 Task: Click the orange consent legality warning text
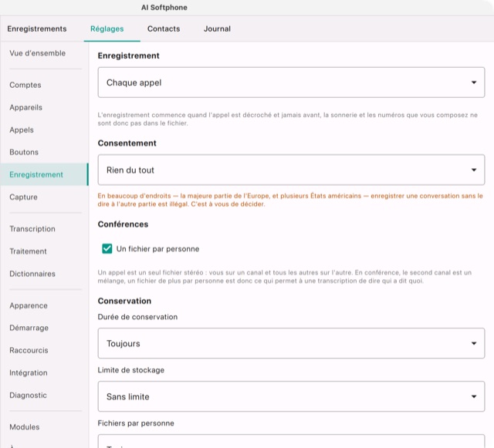coord(290,200)
